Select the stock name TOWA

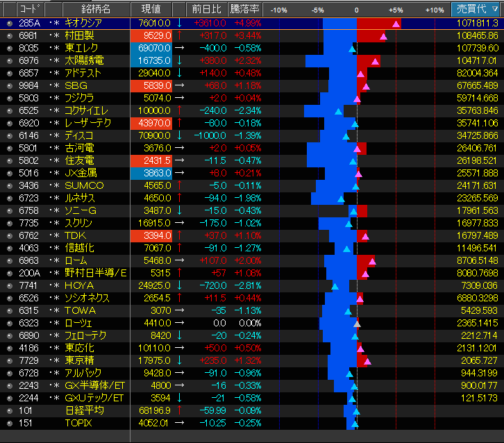(80, 310)
